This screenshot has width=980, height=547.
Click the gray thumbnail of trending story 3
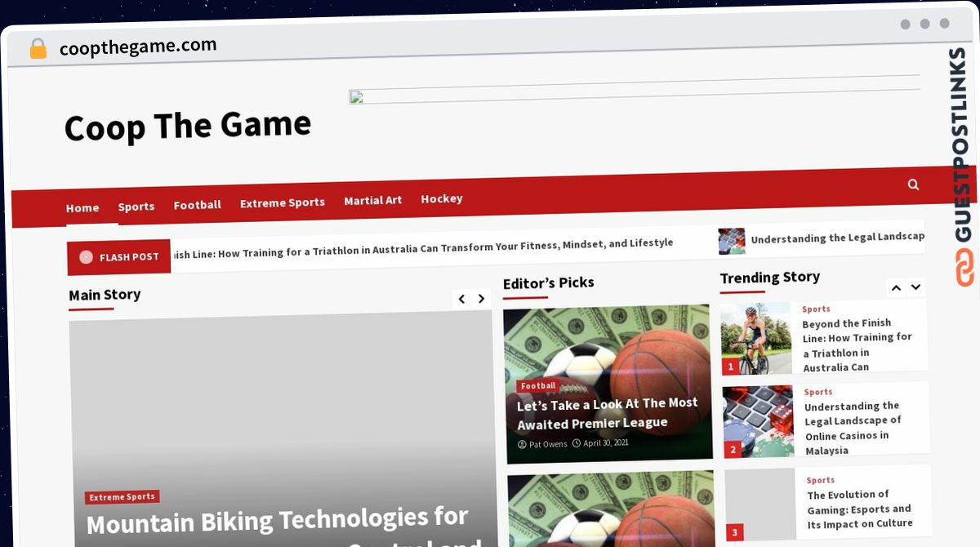(x=760, y=505)
